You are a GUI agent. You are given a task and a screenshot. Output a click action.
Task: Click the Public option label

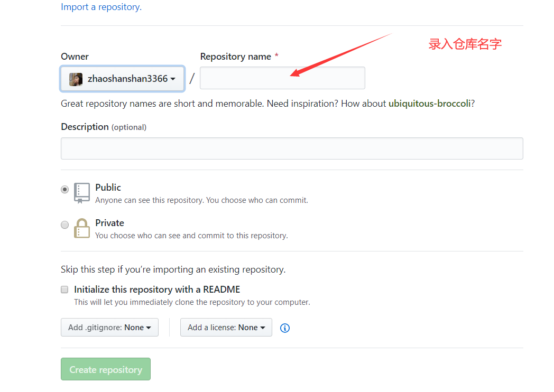pos(108,188)
